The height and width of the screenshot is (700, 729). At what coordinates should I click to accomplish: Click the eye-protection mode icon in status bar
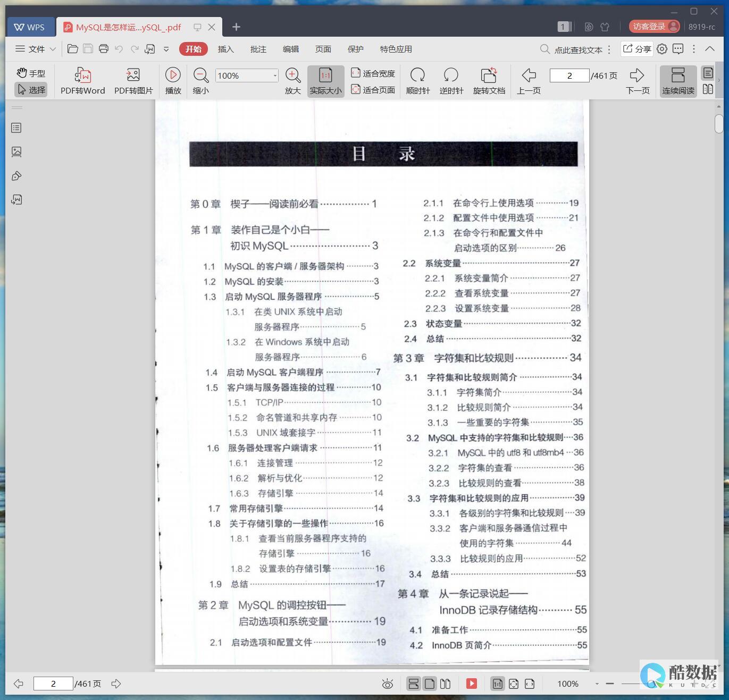(x=388, y=684)
